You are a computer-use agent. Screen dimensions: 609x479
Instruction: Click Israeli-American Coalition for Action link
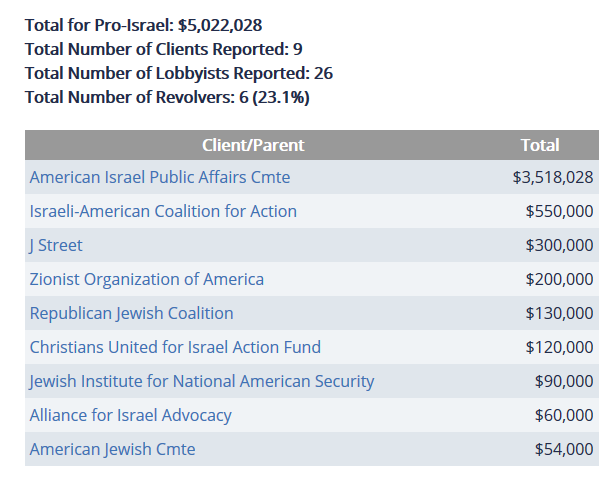coord(163,211)
